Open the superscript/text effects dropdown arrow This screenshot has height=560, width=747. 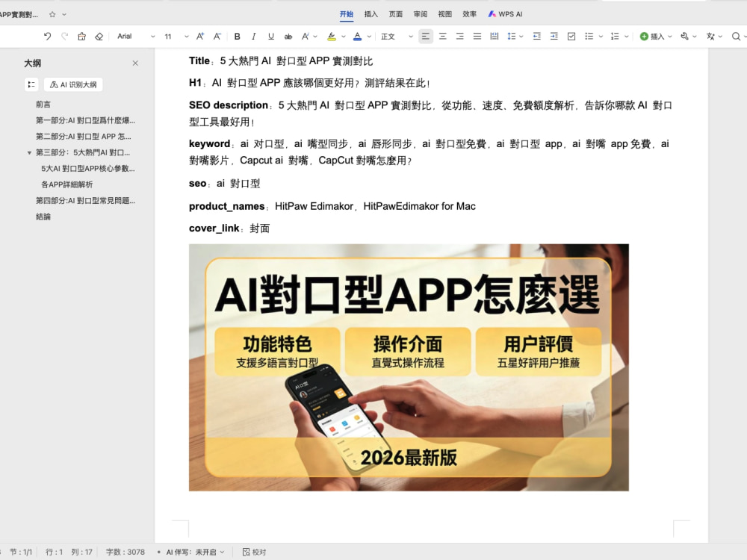pos(315,36)
